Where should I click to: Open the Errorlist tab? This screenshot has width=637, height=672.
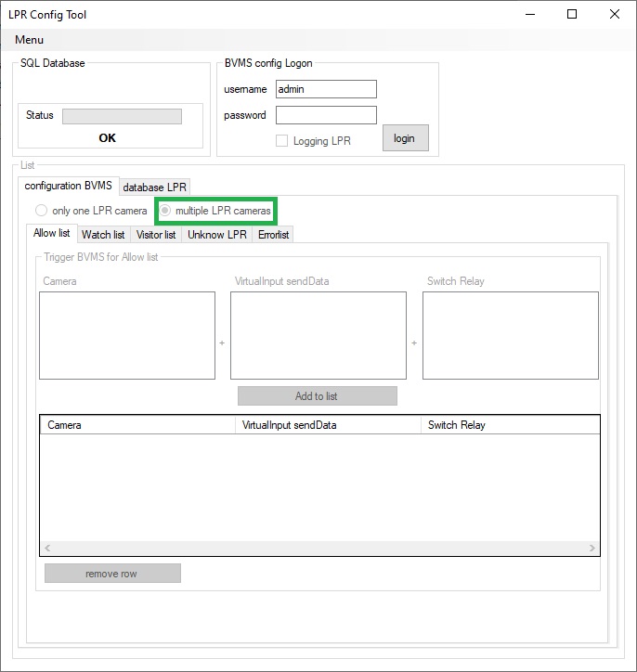[x=274, y=235]
